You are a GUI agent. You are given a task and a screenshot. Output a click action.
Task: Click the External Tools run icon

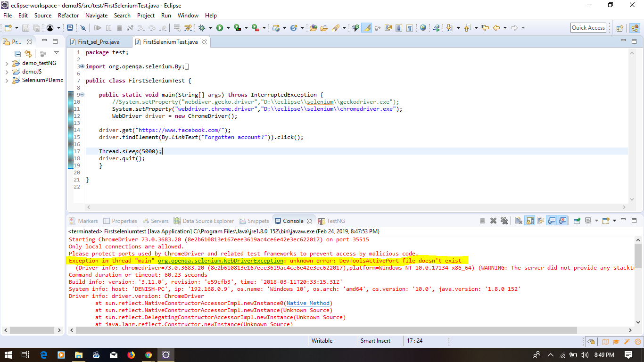[255, 28]
